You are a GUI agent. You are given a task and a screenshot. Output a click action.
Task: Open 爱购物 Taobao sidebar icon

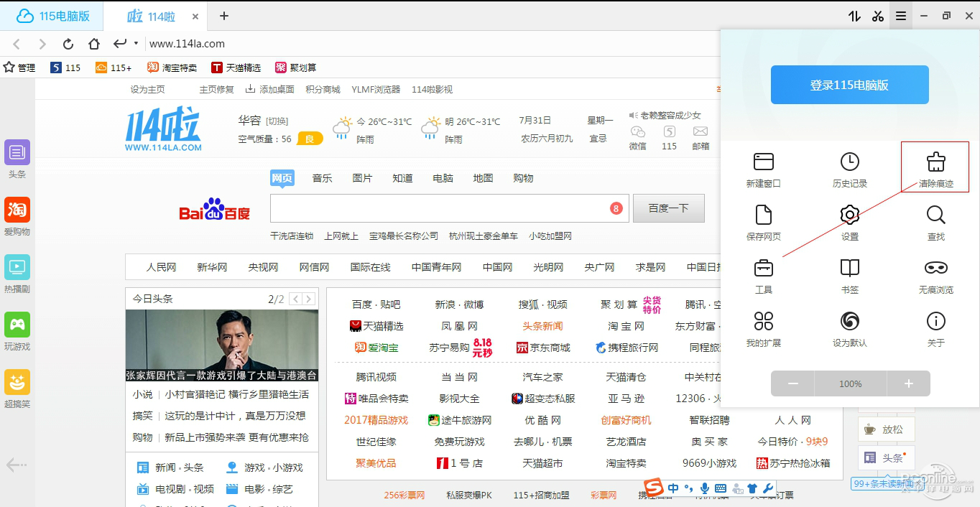[x=17, y=210]
